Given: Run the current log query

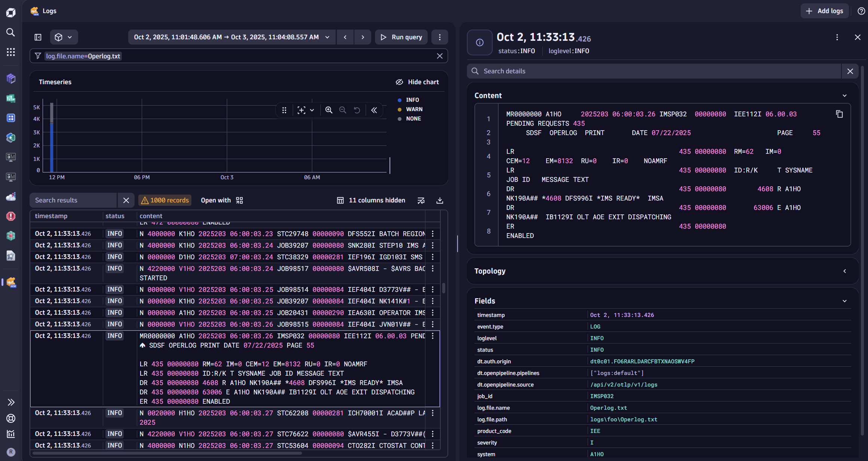Looking at the screenshot, I should [x=401, y=37].
